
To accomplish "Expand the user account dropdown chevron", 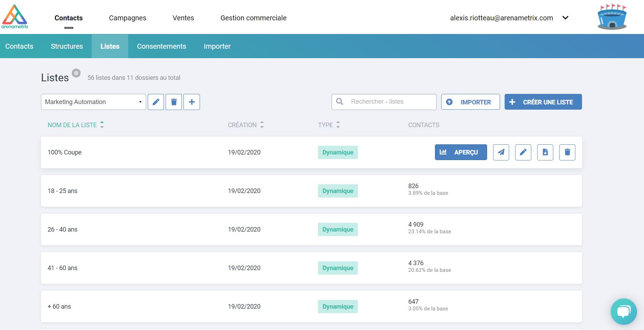I will click(x=565, y=18).
